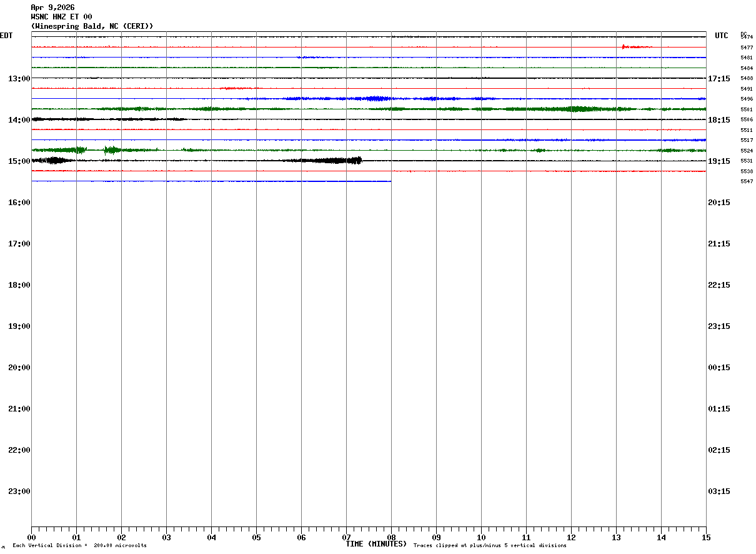Click the 23:00 EDT row label
Viewport: 756px width, 554px height.
tap(19, 491)
